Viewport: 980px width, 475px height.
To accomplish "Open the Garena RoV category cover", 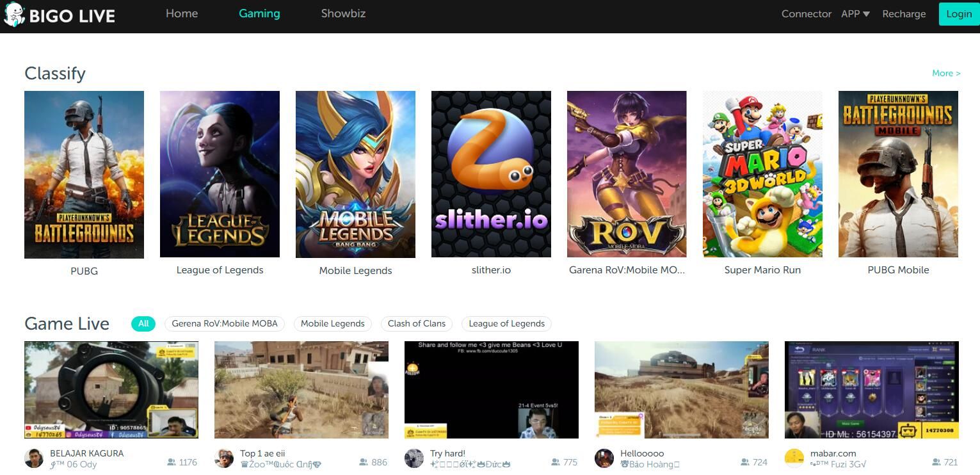I will click(x=627, y=174).
